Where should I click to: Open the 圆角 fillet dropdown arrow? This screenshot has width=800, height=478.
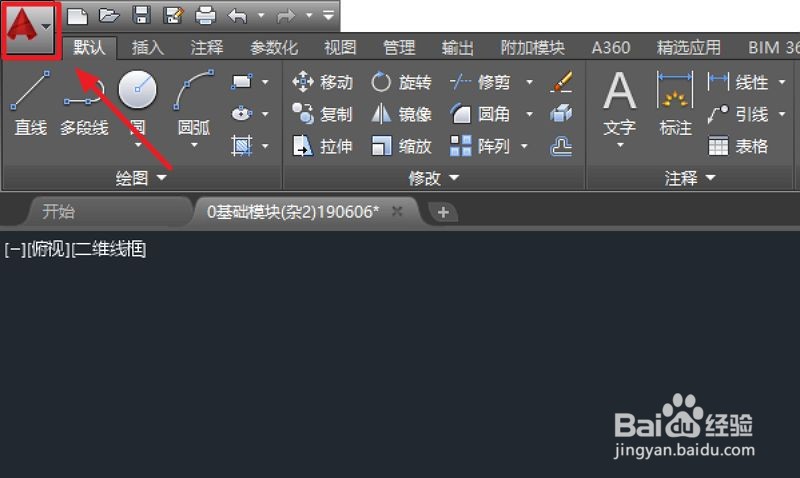(x=529, y=114)
